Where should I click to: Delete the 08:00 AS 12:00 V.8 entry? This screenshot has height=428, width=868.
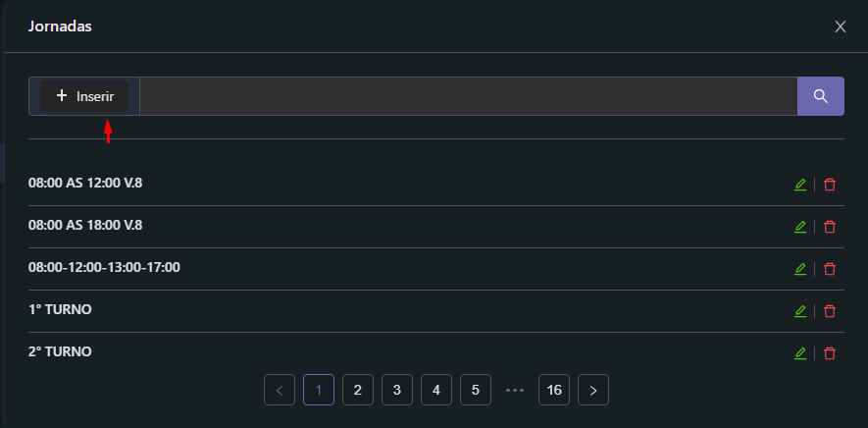point(830,185)
